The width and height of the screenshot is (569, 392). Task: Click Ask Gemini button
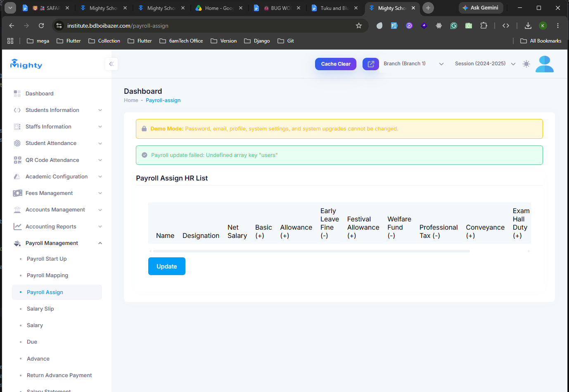(481, 8)
